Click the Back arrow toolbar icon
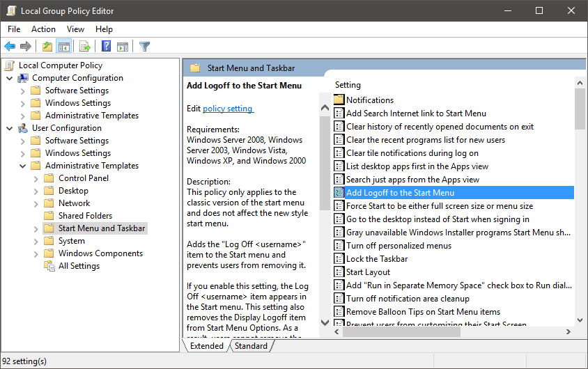The width and height of the screenshot is (588, 369). coord(10,47)
